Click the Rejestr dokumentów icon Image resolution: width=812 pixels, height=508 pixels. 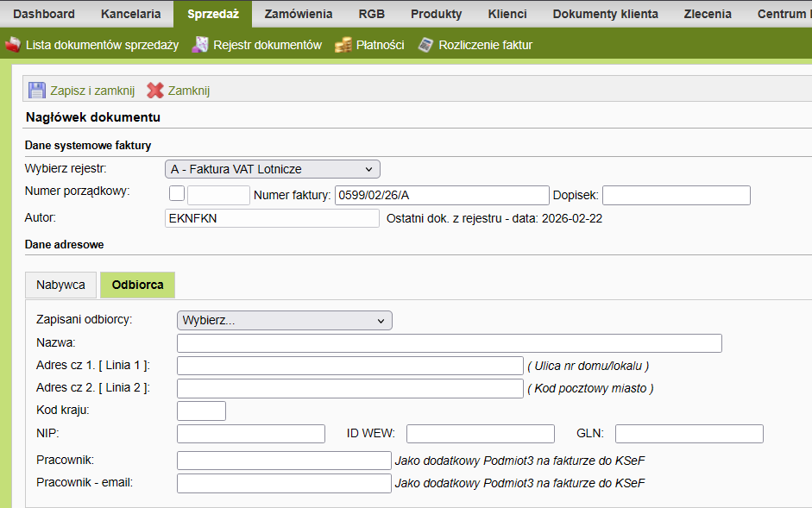(200, 45)
